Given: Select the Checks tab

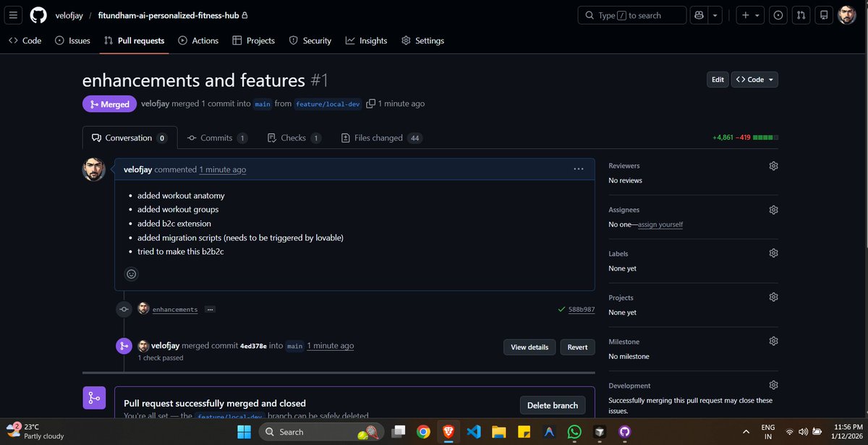Looking at the screenshot, I should pyautogui.click(x=294, y=137).
